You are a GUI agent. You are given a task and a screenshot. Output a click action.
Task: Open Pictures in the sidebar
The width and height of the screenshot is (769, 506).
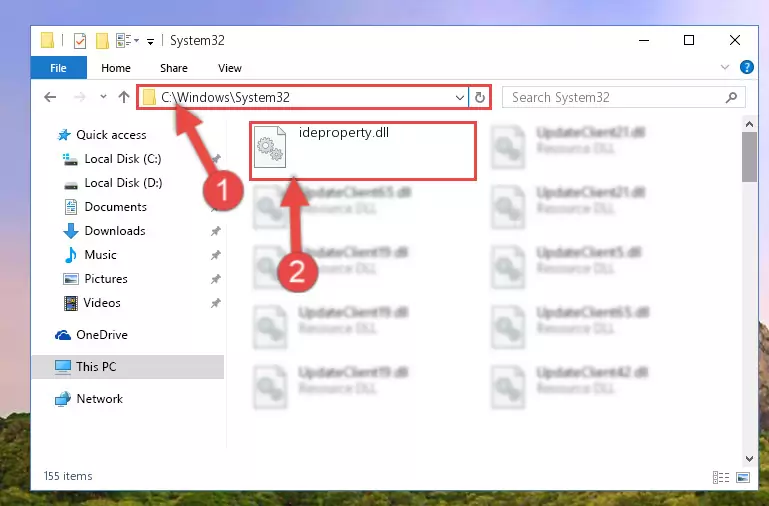[105, 279]
